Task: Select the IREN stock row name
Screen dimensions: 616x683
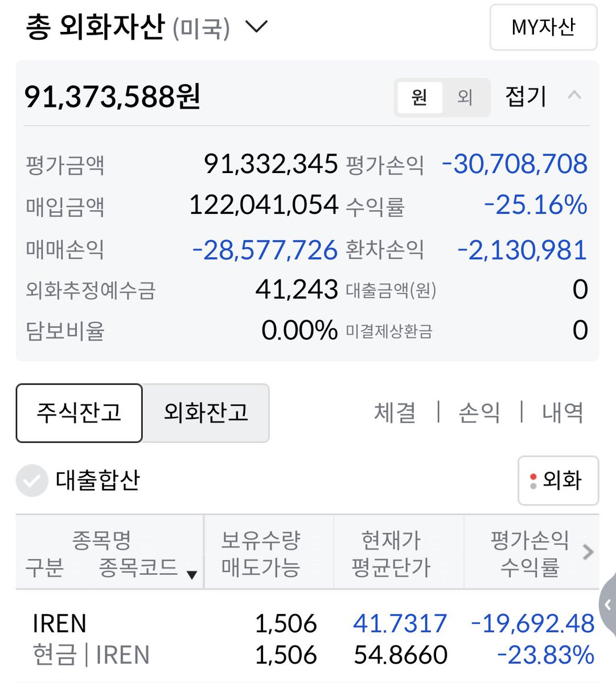Action: click(60, 624)
